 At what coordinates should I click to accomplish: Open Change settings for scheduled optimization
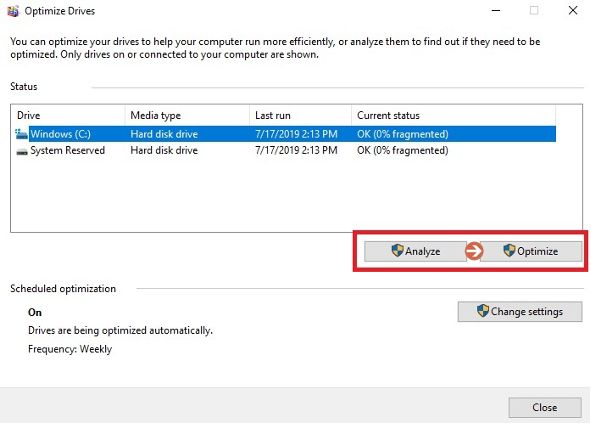pos(520,311)
